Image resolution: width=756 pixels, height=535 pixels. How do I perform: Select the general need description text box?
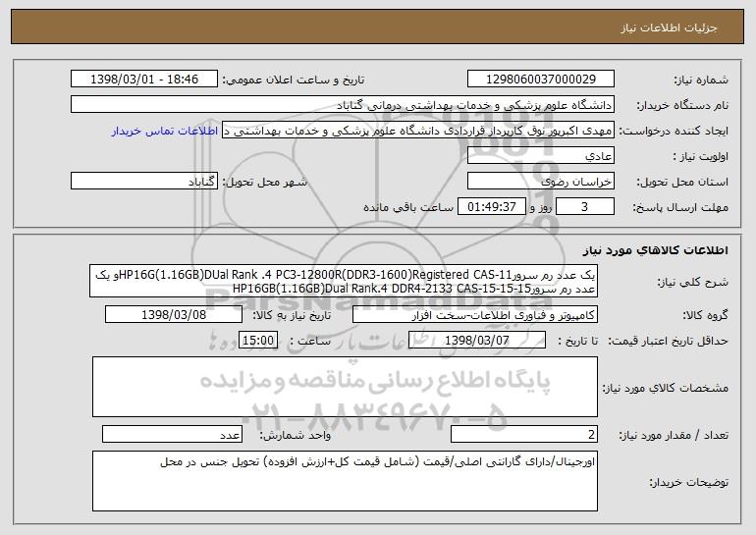344,282
